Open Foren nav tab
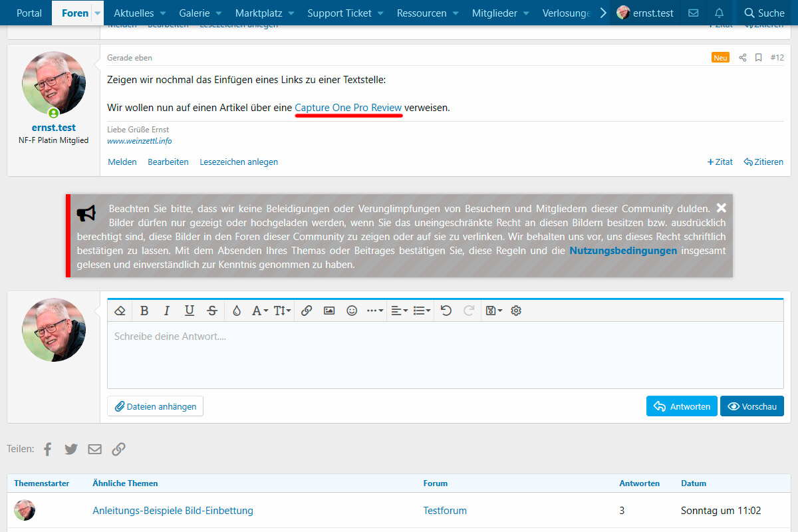 click(x=74, y=13)
